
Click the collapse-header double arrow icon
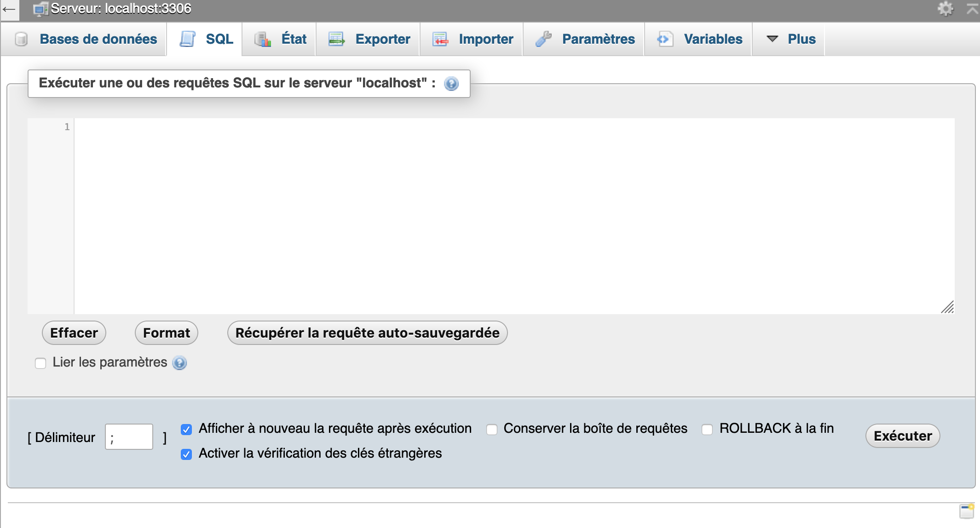coord(972,9)
